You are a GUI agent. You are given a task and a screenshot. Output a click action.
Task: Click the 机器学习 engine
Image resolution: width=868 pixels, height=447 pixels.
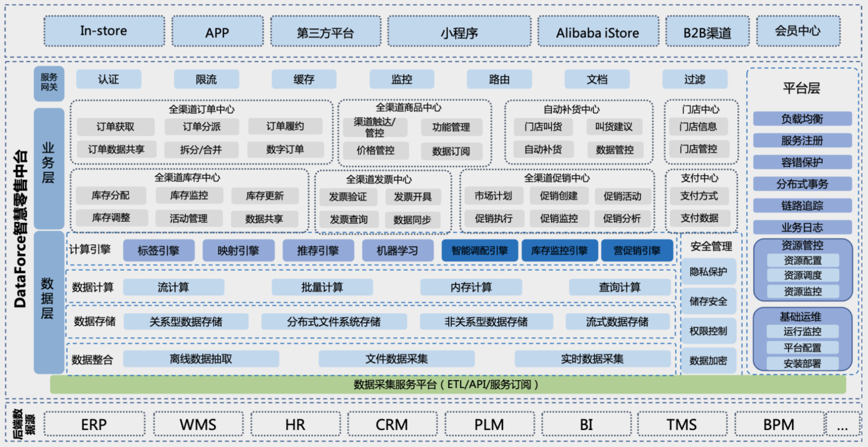(x=398, y=250)
